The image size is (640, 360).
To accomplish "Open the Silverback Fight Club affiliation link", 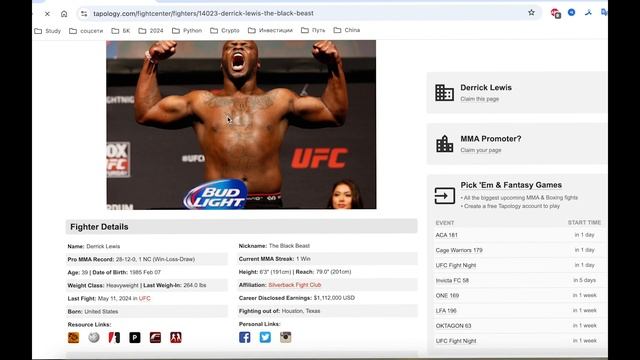I will point(295,285).
